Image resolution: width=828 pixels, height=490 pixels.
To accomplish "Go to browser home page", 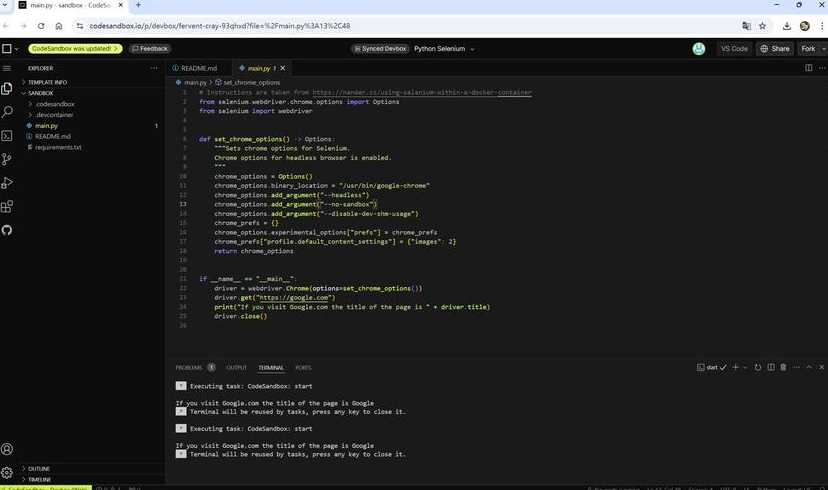I will point(59,26).
